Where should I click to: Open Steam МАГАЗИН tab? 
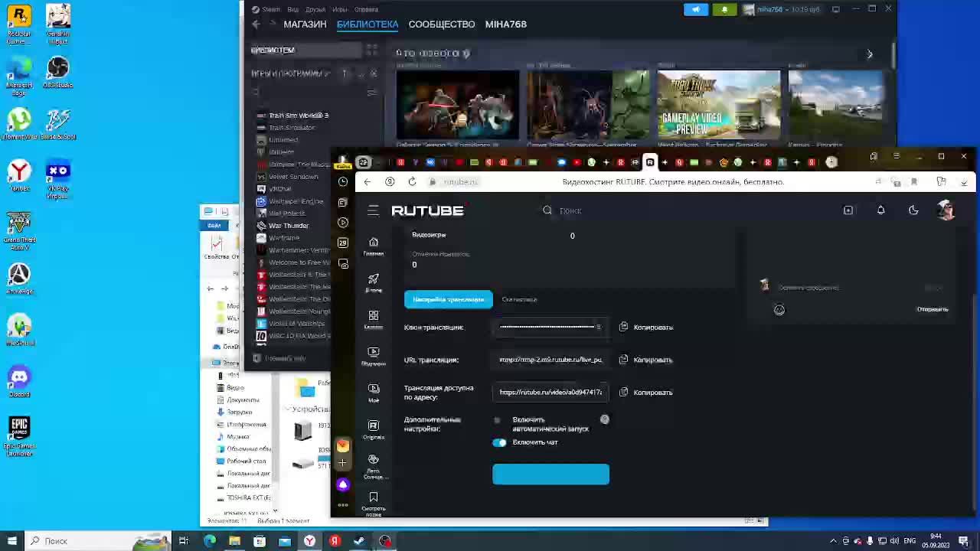(305, 24)
